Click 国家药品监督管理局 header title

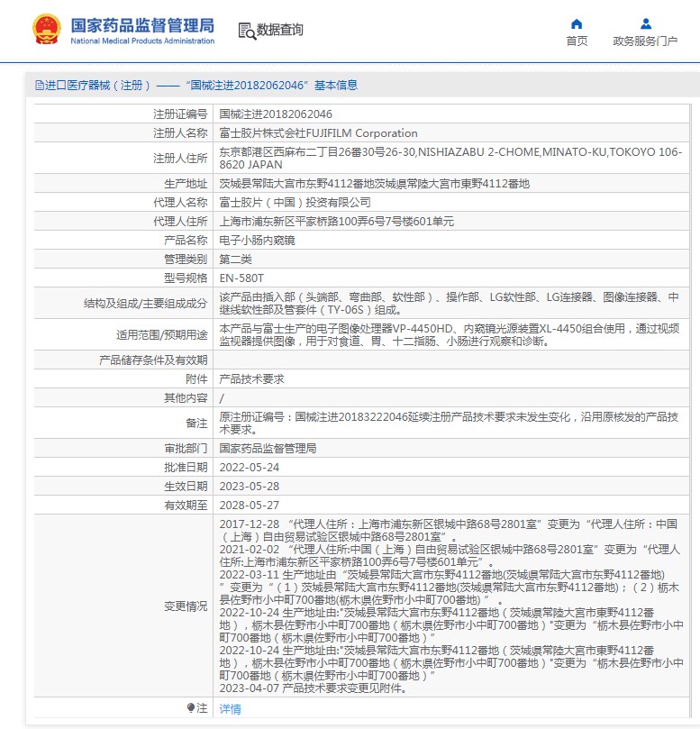[142, 25]
